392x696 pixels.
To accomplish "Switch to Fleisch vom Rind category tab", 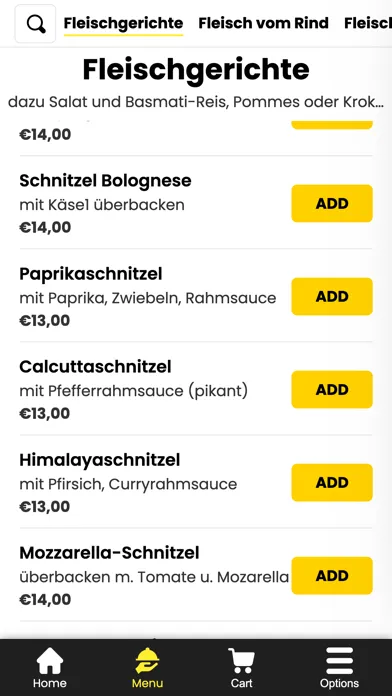I will pos(263,23).
